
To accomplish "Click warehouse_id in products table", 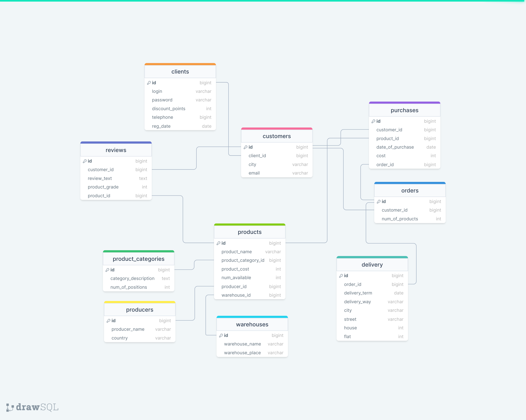I will (x=250, y=295).
